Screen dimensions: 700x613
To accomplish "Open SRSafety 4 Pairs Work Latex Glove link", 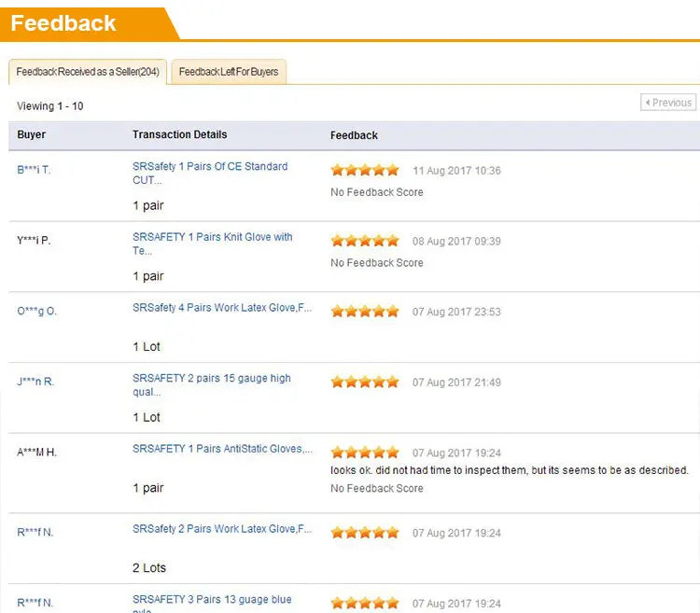I will 222,308.
